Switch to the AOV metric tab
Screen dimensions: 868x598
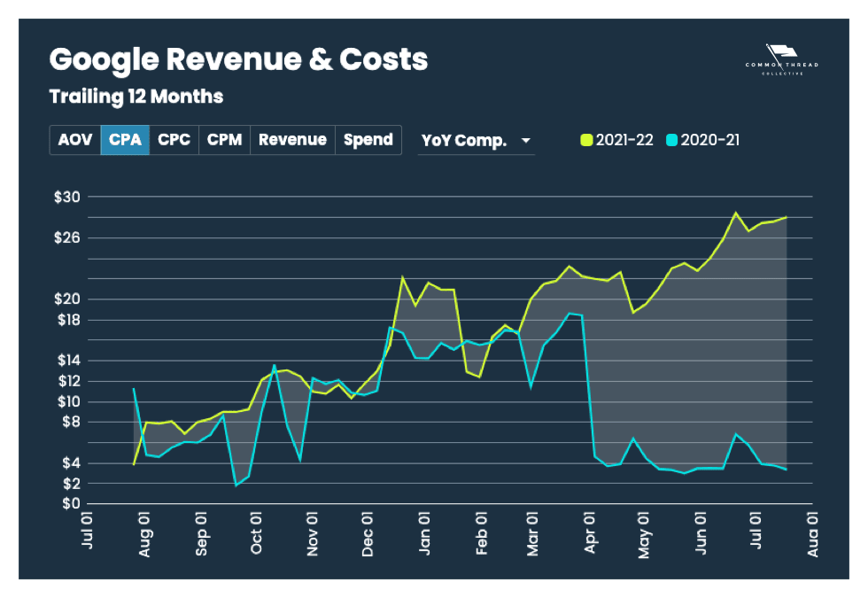[75, 140]
